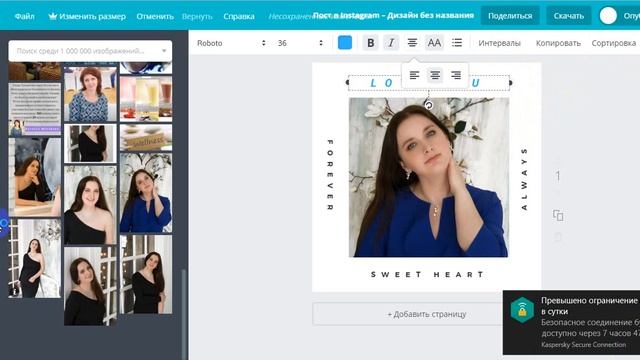Open the Справка menu
640x360 pixels.
click(x=239, y=16)
